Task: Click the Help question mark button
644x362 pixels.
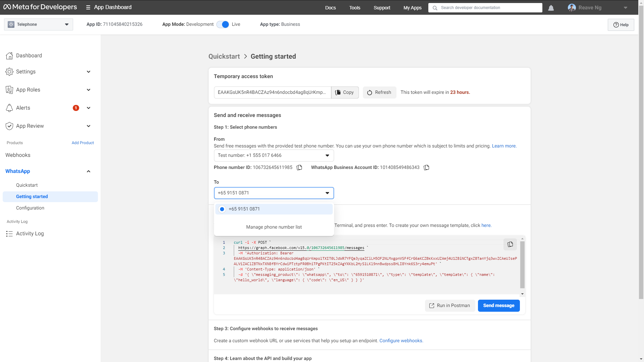Action: (621, 25)
